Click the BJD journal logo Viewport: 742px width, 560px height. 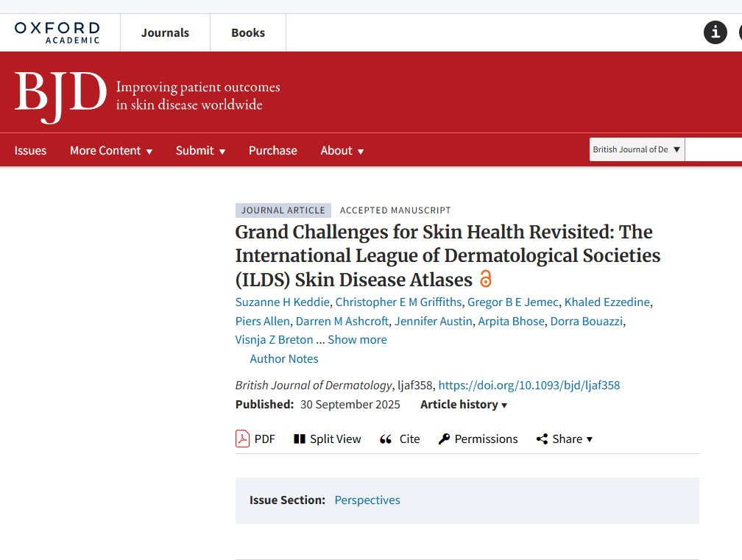point(60,94)
